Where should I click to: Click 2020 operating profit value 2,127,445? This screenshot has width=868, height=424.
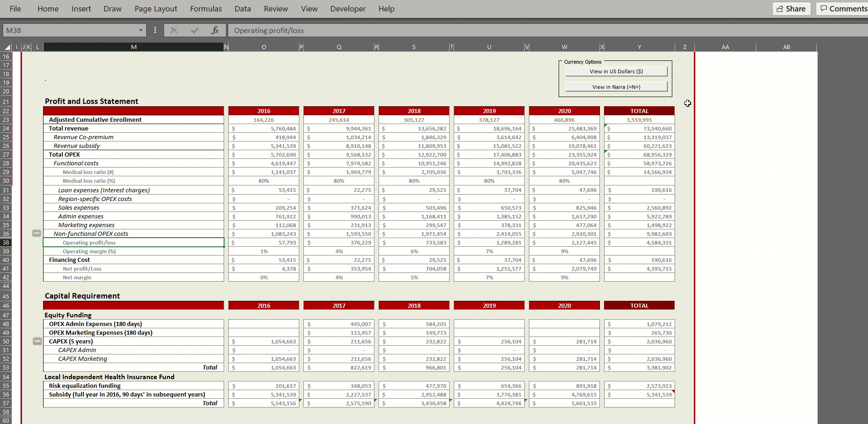(564, 243)
